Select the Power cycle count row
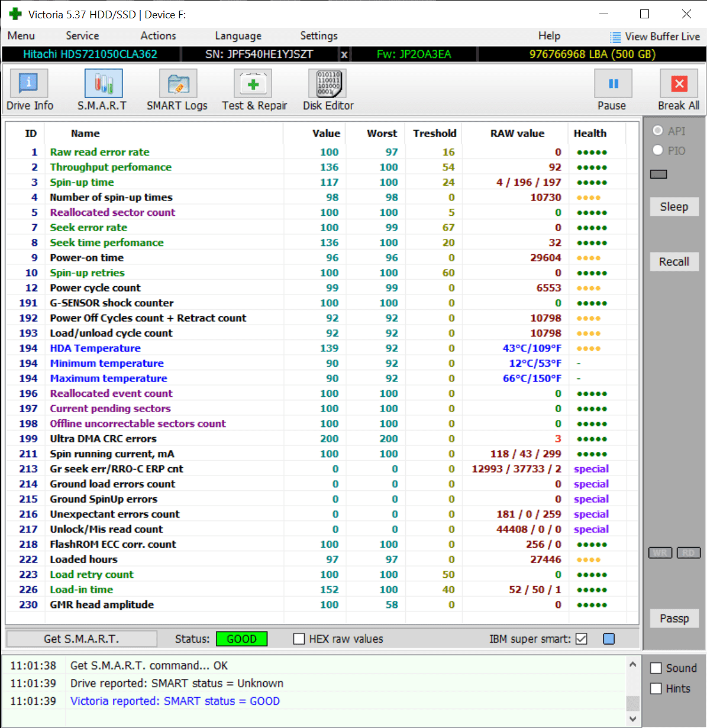 click(x=322, y=288)
